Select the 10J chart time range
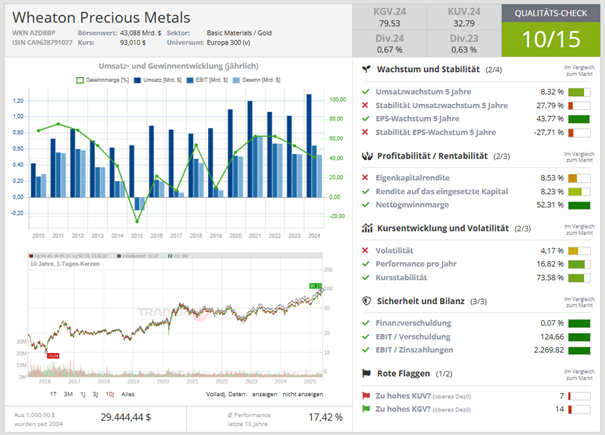Viewport: 605px width, 435px height. (110, 394)
